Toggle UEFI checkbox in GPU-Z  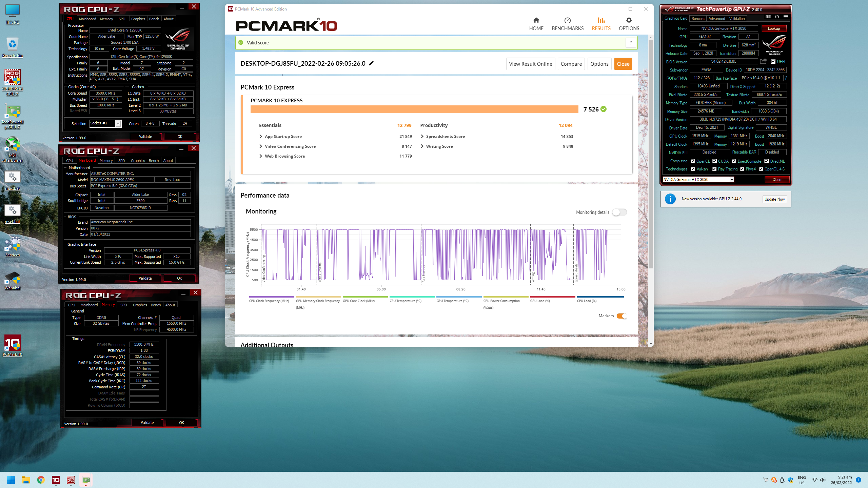tap(773, 62)
